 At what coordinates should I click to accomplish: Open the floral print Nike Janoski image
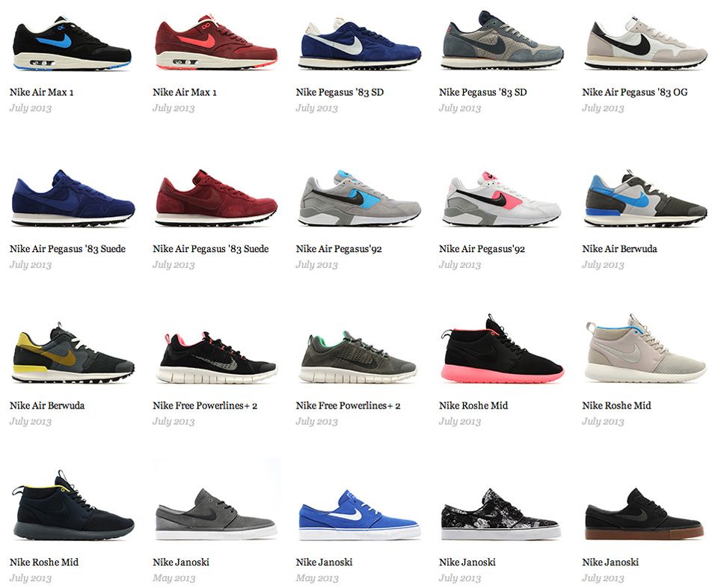pyautogui.click(x=500, y=514)
